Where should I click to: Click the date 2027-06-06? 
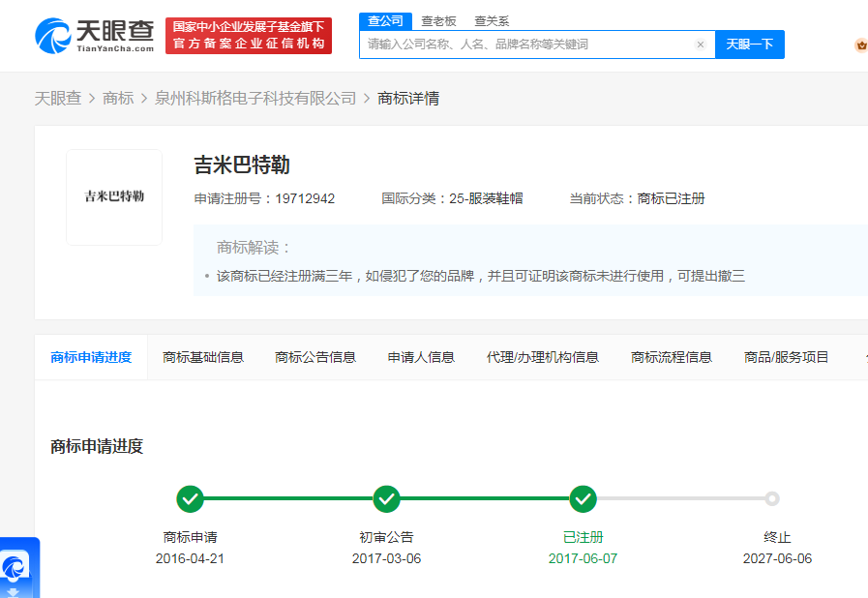(777, 558)
